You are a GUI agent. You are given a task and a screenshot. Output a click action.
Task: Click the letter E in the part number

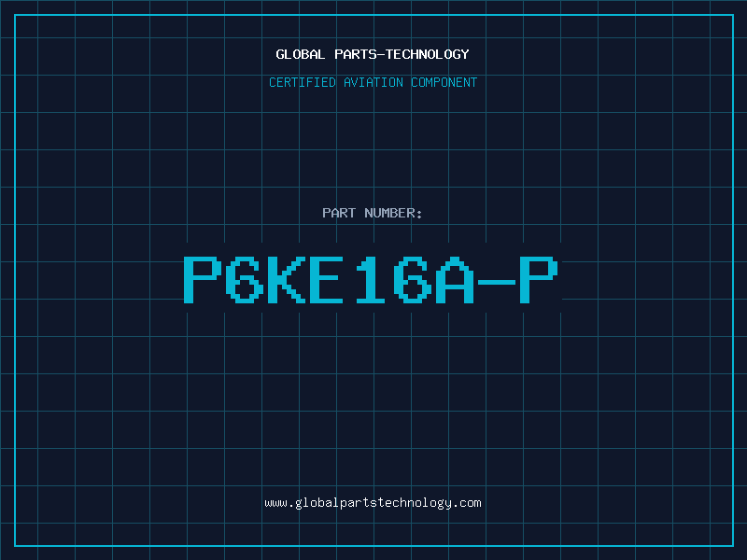click(326, 280)
